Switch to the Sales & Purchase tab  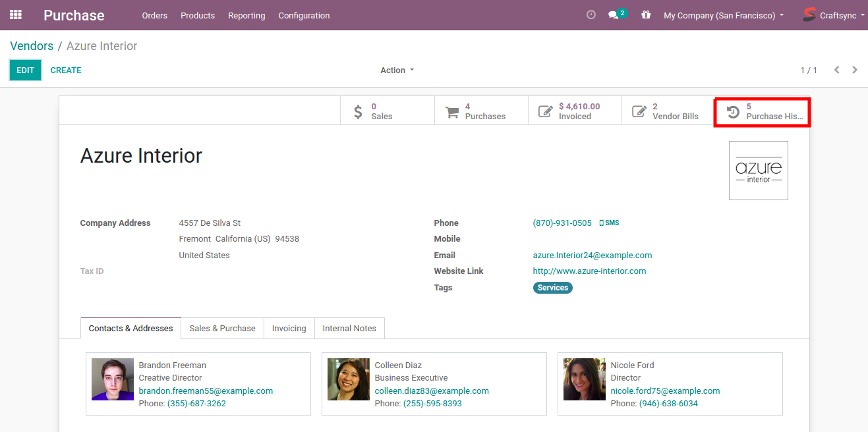(222, 328)
